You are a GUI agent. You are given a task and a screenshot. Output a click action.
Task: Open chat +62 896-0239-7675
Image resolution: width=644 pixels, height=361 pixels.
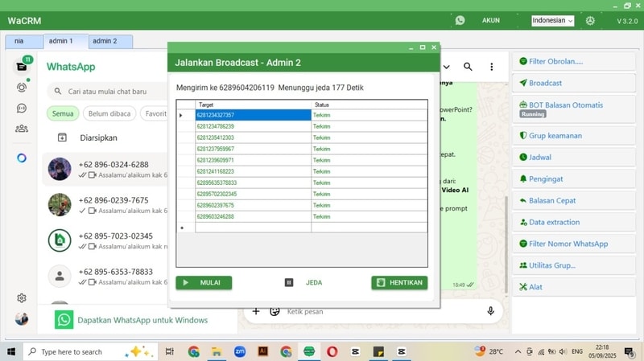click(x=105, y=205)
